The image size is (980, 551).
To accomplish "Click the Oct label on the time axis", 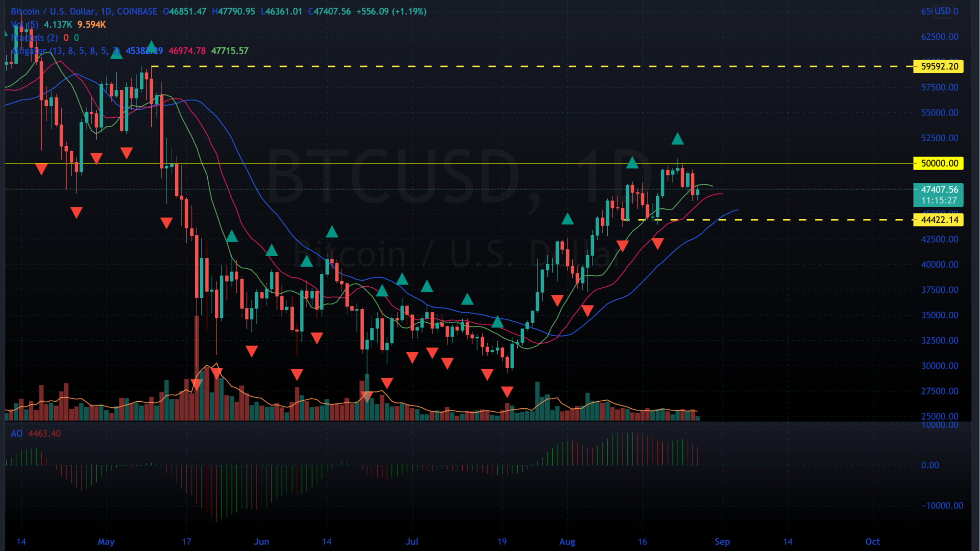I will tap(872, 541).
